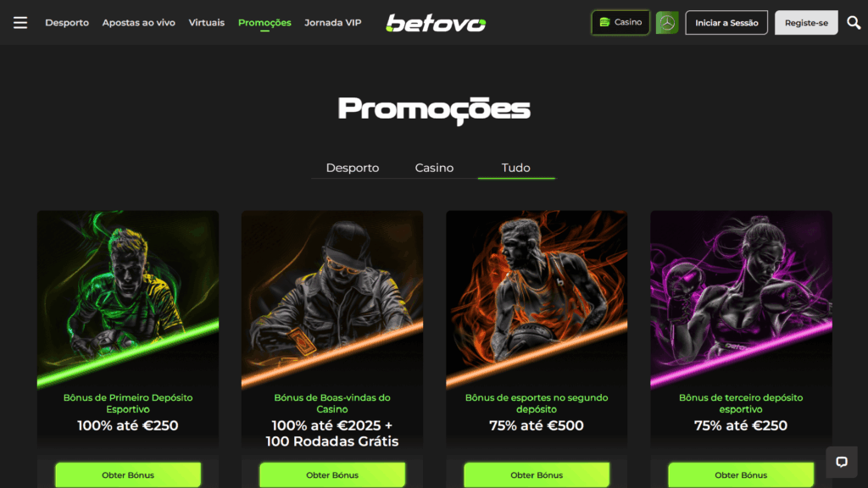Screen dimensions: 868x488
Task: Open Casino via the header button
Action: pos(620,23)
